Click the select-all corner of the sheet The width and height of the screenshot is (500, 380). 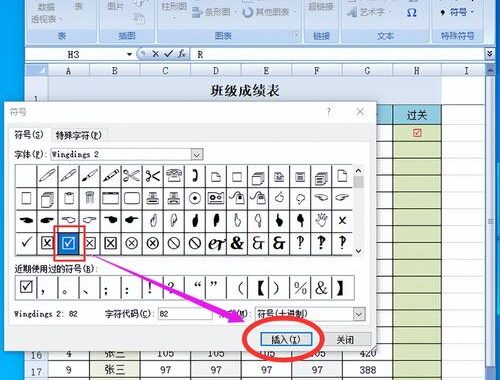[x=37, y=70]
